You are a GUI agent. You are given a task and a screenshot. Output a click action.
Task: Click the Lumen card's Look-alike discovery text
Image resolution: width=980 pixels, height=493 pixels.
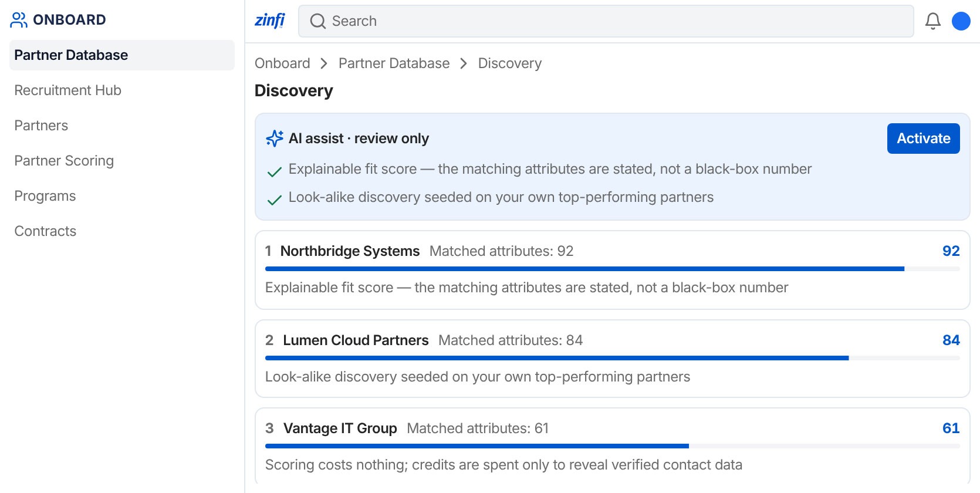click(x=478, y=377)
